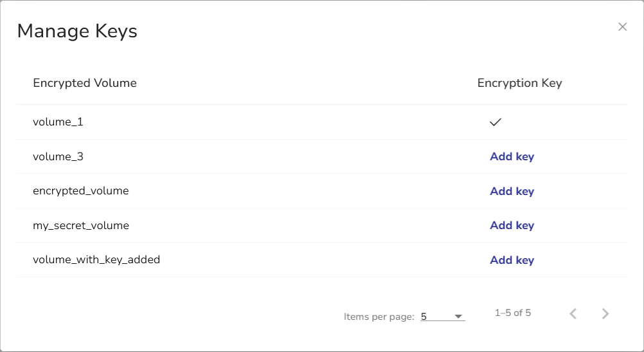Go to the next page of keys
Viewport: 644px width, 352px height.
[605, 314]
